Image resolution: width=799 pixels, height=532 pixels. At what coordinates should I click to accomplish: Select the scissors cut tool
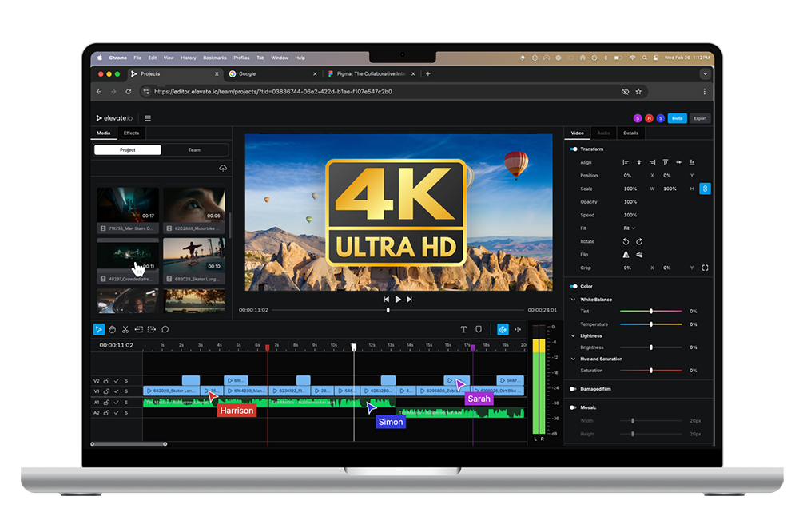(x=125, y=329)
